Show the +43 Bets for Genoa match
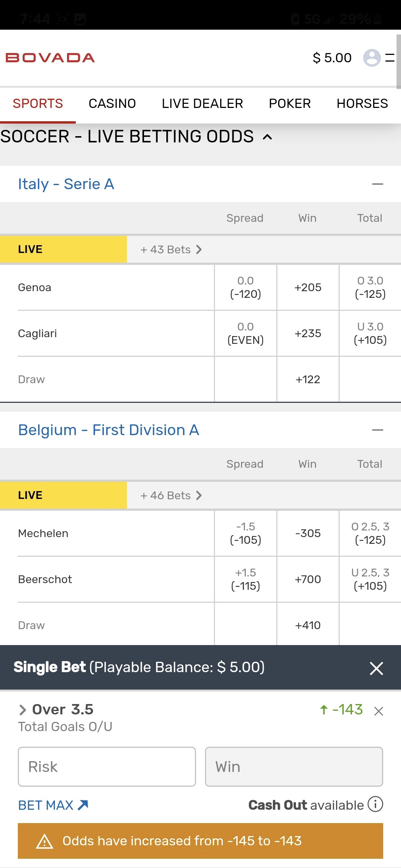Image resolution: width=401 pixels, height=868 pixels. pyautogui.click(x=171, y=250)
